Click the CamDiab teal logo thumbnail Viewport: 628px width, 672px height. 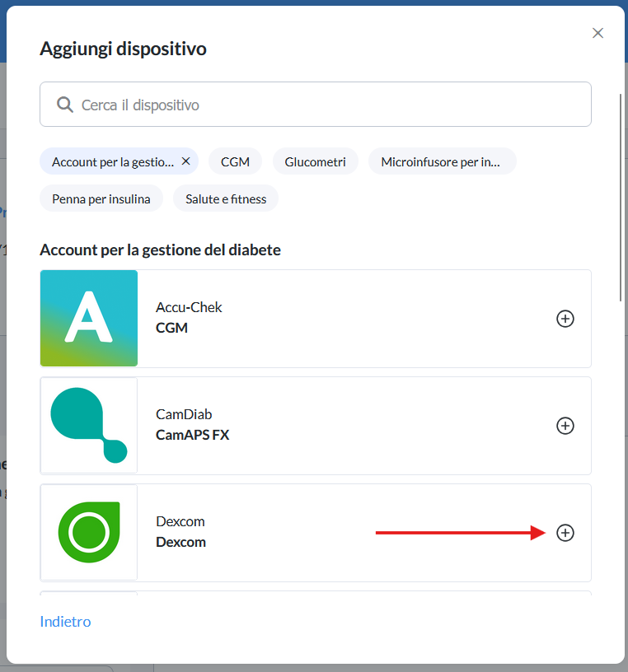(x=89, y=426)
